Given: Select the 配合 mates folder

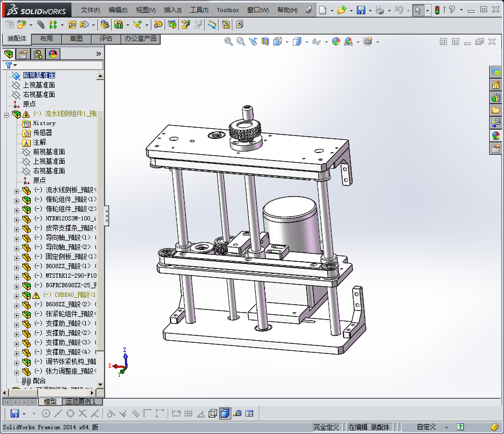Looking at the screenshot, I should click(39, 381).
